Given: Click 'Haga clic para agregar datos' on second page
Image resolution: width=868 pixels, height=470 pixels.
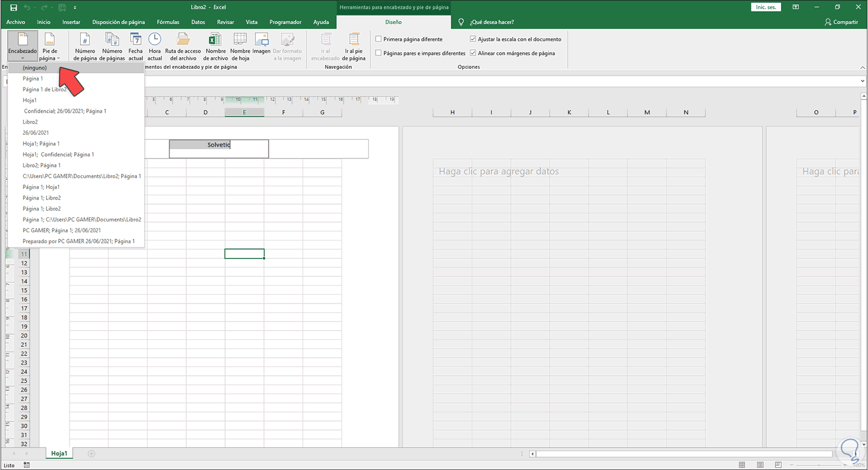Looking at the screenshot, I should [499, 171].
